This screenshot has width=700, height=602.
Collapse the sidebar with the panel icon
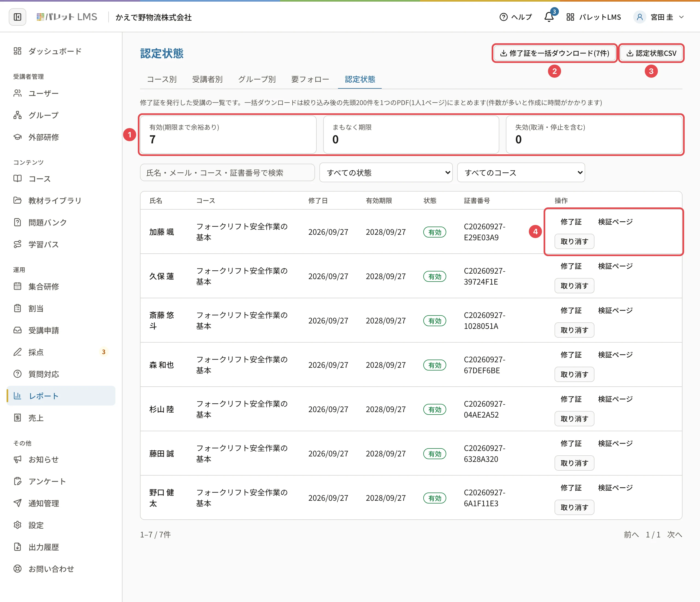click(x=17, y=17)
